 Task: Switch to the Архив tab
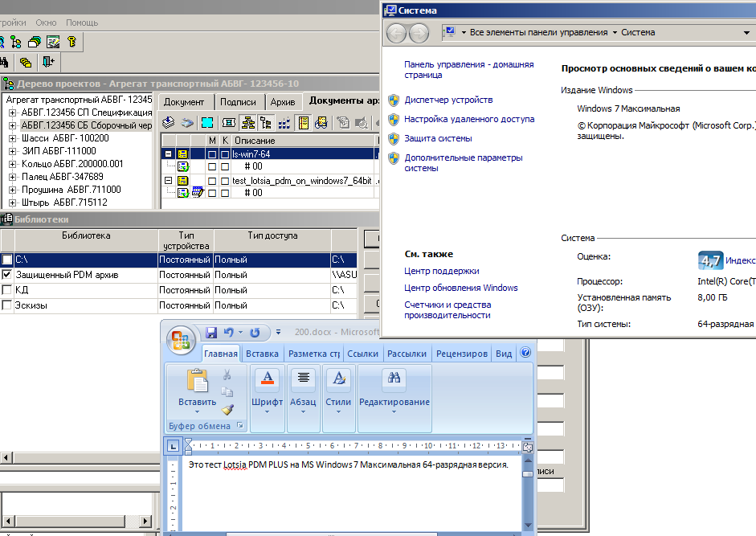[x=283, y=102]
